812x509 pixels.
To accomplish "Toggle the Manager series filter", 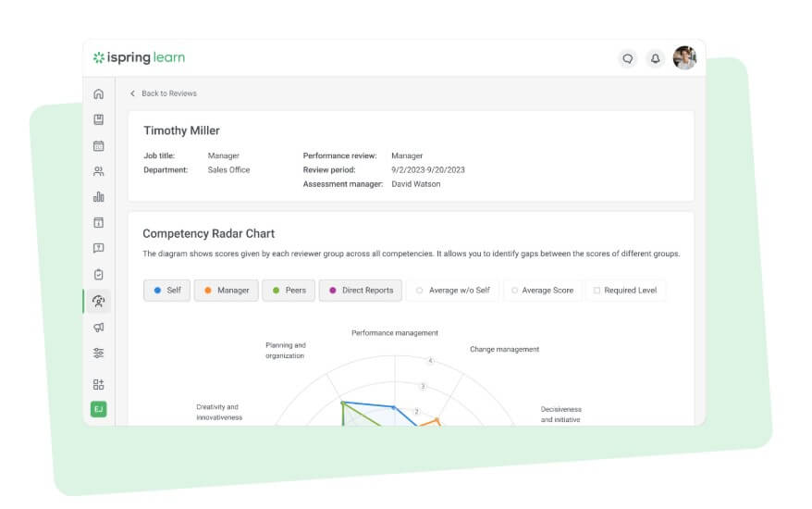I will tap(227, 291).
